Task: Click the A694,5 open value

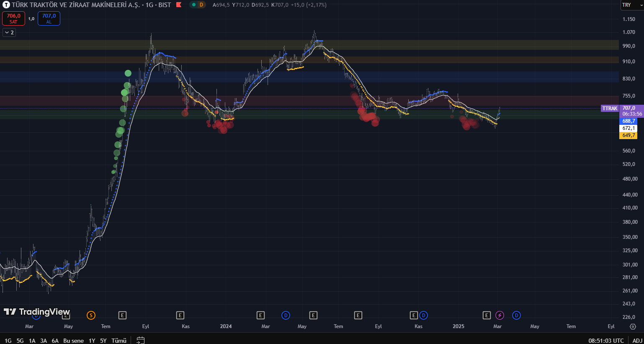Action: point(221,5)
